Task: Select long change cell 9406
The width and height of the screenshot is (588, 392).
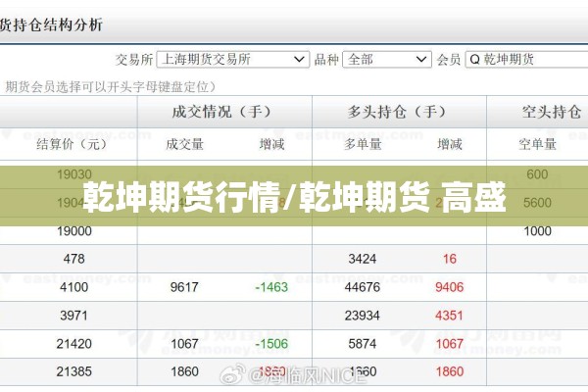Action: [x=449, y=287]
